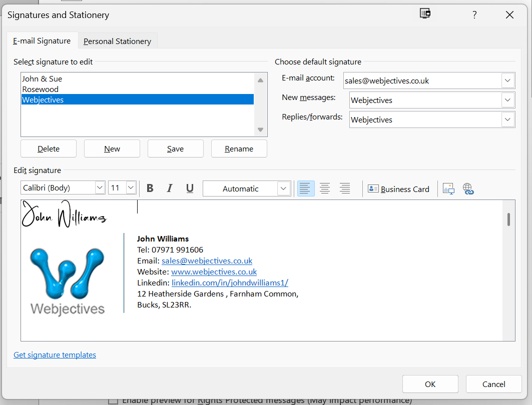Click the Tel: 07971 991606 line
Image resolution: width=532 pixels, height=405 pixels.
pyautogui.click(x=170, y=250)
